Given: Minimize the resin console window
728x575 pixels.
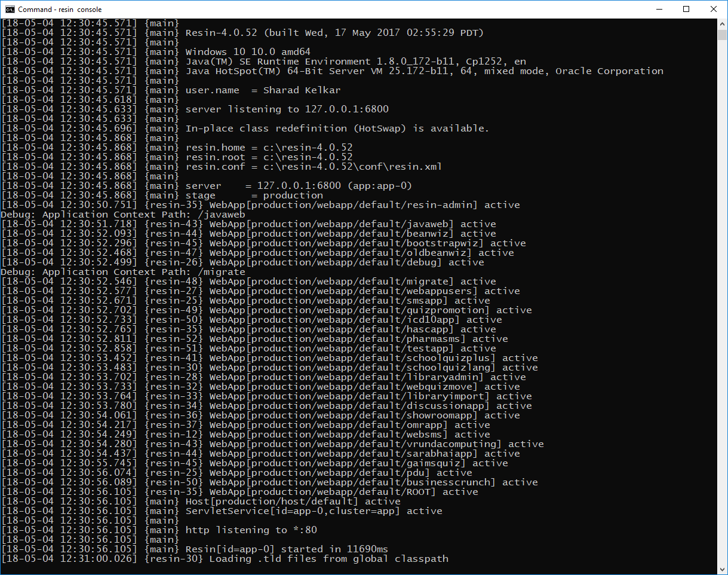Looking at the screenshot, I should pyautogui.click(x=659, y=10).
